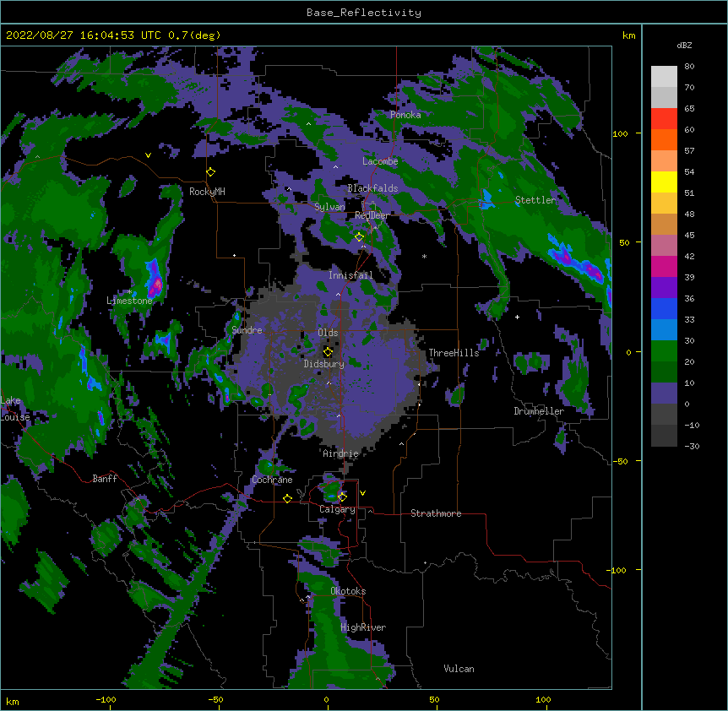The image size is (728, 711).
Task: Select the light grey 70–80 dBZ swatch
Action: point(664,77)
